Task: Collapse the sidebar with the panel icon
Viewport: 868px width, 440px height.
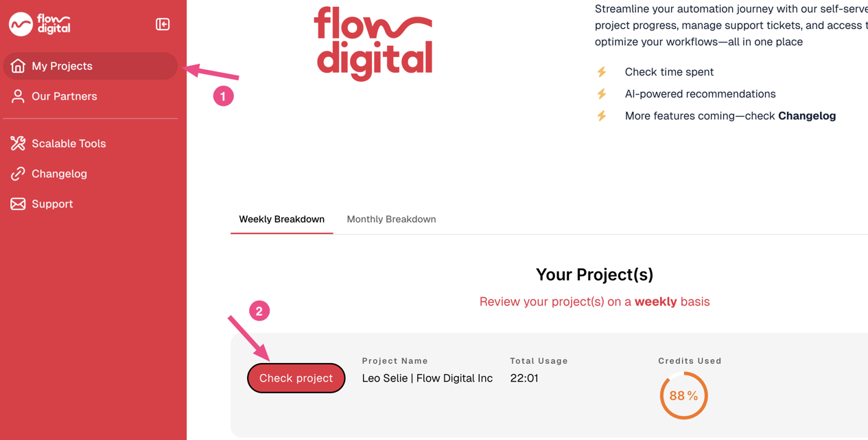Action: click(x=163, y=25)
